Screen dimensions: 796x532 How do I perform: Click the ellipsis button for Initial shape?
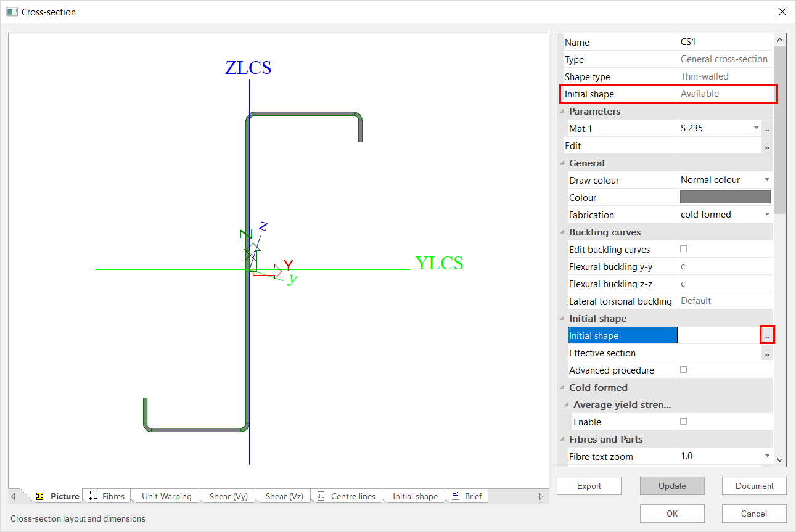[x=766, y=336]
